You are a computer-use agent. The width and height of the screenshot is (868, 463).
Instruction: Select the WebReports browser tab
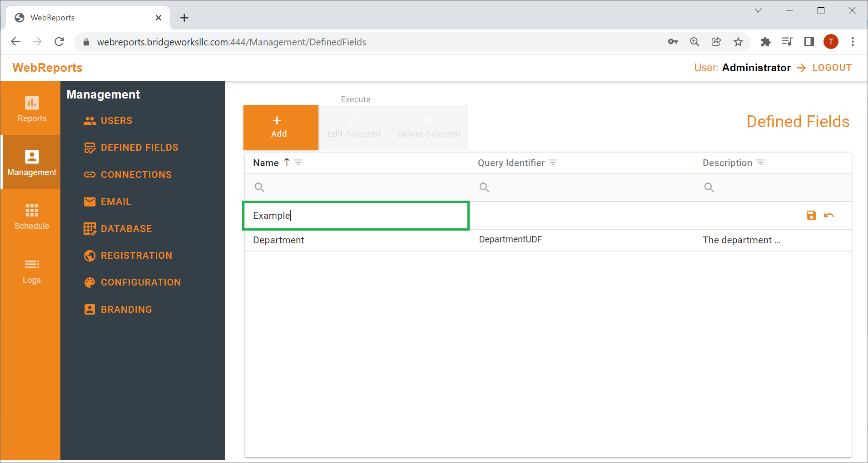point(88,18)
